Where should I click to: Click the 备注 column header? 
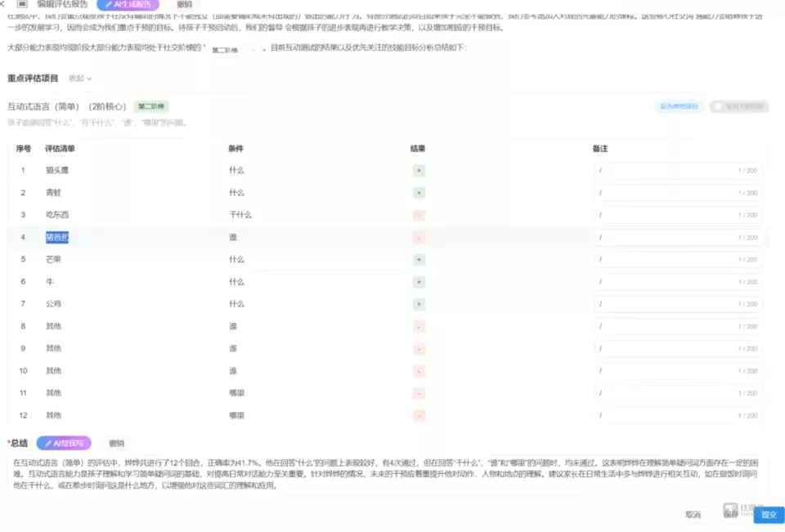click(599, 149)
